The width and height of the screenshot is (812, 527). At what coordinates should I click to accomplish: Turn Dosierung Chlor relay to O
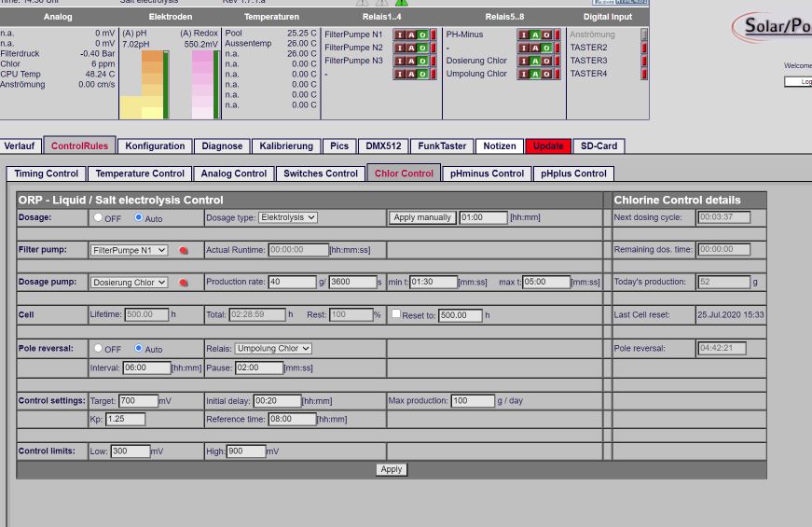click(546, 61)
